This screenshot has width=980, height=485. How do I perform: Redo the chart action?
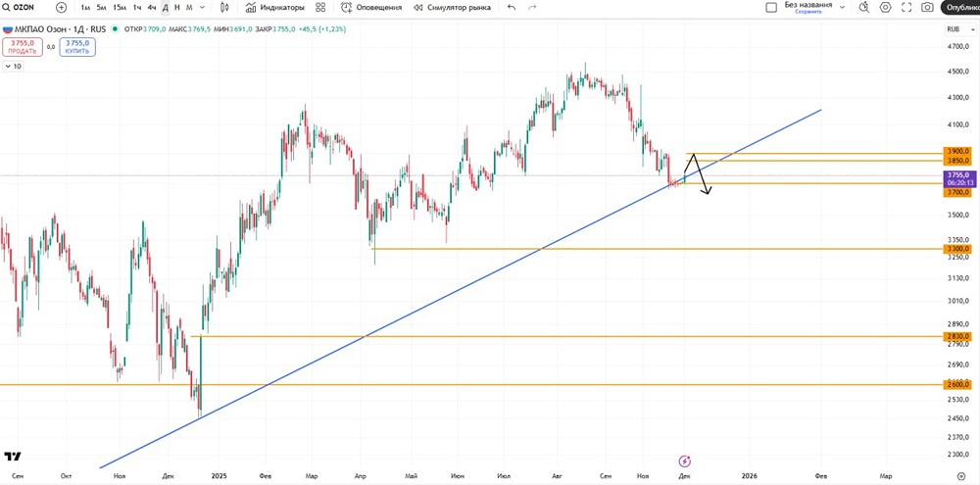click(x=532, y=8)
